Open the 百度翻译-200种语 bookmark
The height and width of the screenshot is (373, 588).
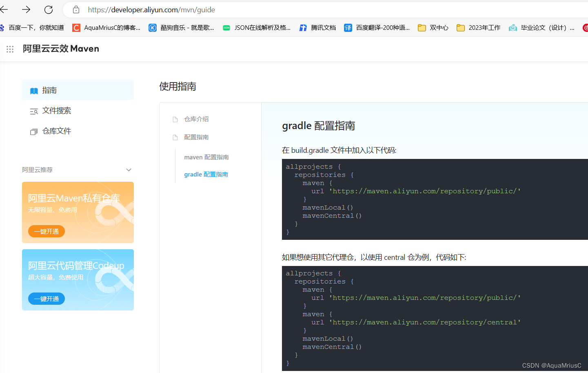377,27
